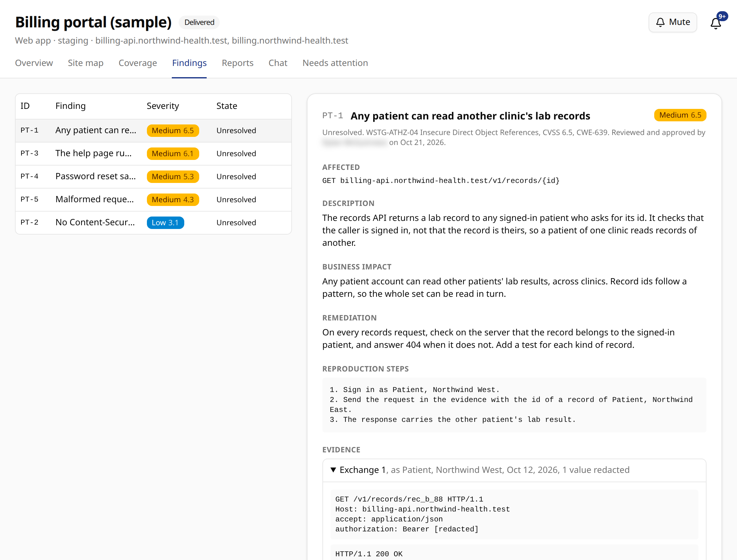
Task: Select finding row PT-1 in the table
Action: tap(153, 130)
